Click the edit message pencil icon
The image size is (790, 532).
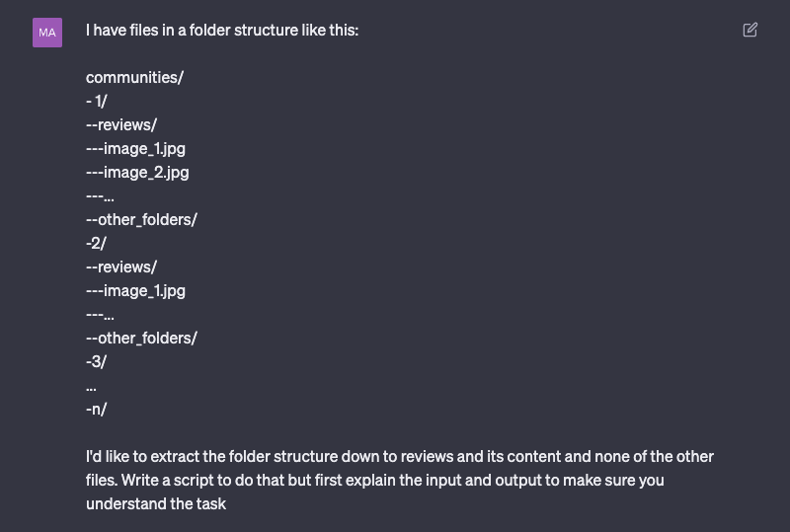(x=750, y=30)
